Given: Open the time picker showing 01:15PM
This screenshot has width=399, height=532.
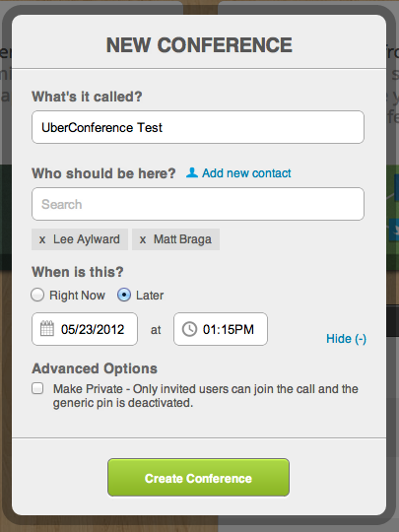Looking at the screenshot, I should (221, 329).
